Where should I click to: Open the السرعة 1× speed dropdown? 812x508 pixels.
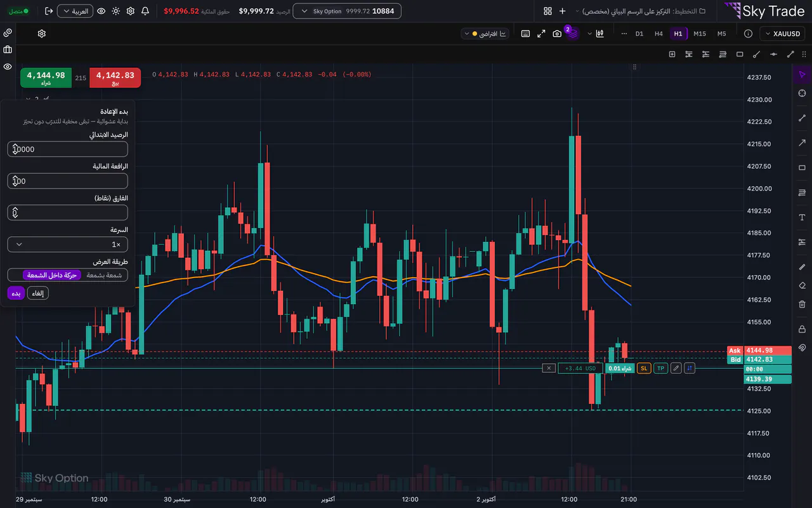(68, 244)
